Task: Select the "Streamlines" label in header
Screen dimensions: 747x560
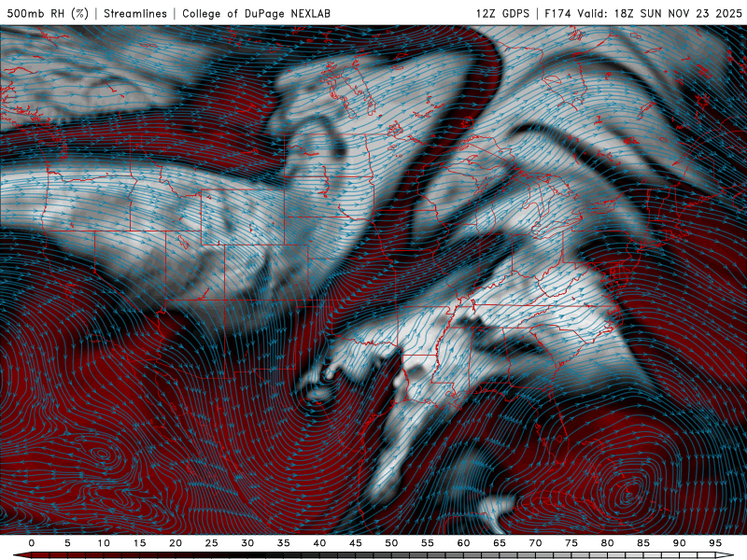Action: click(135, 13)
